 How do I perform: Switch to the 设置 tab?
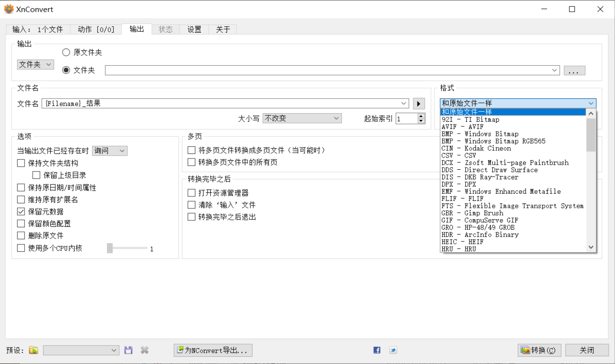(x=194, y=29)
